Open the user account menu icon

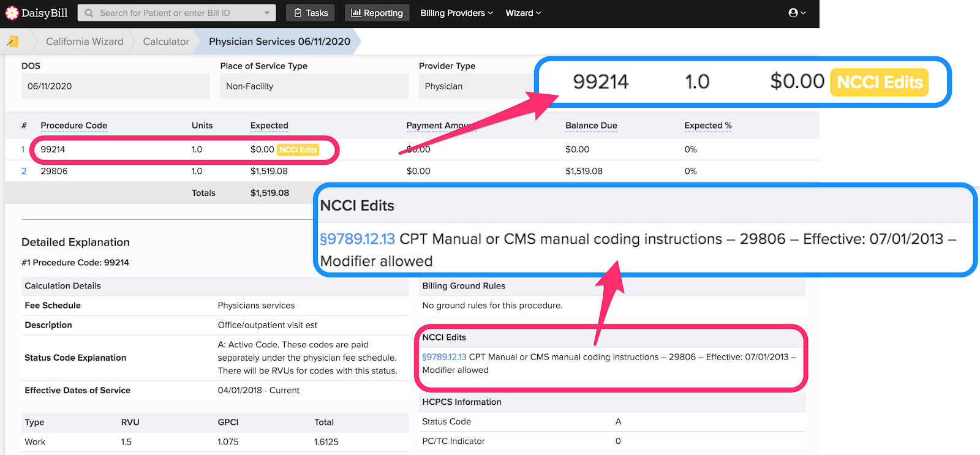(797, 13)
